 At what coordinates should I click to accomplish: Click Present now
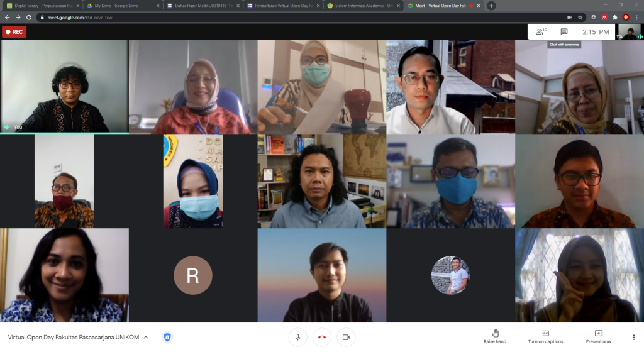(599, 336)
